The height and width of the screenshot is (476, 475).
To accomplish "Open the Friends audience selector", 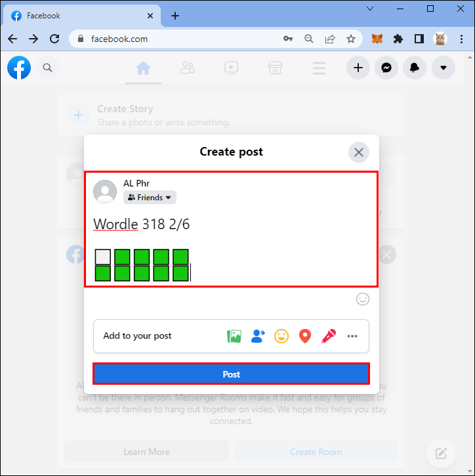I will tap(150, 198).
